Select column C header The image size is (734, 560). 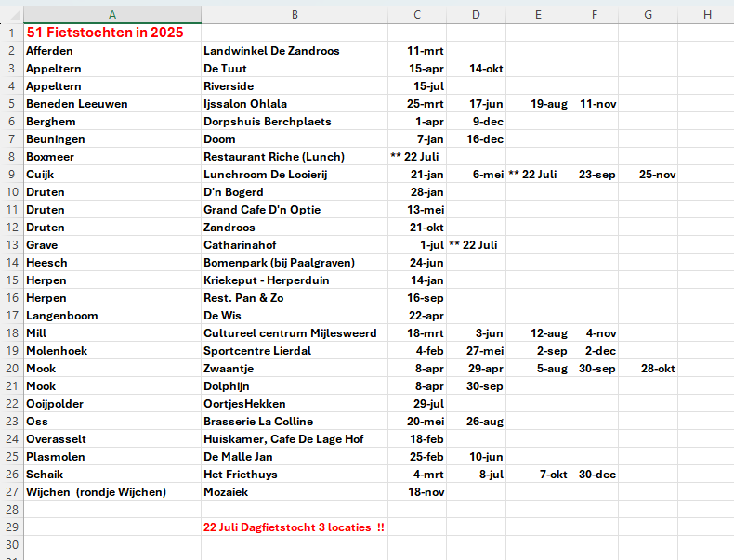(x=417, y=15)
